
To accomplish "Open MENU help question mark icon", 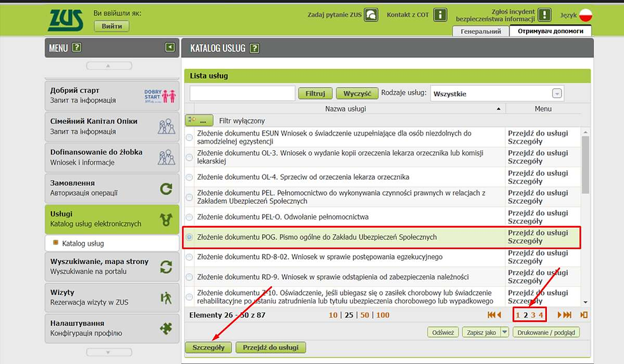I will tap(77, 47).
